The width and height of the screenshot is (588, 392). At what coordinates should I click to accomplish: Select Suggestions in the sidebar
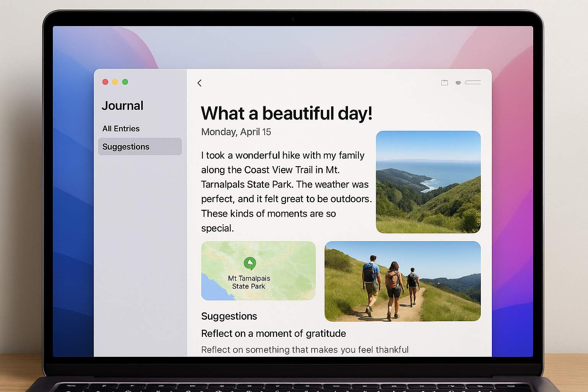[126, 147]
